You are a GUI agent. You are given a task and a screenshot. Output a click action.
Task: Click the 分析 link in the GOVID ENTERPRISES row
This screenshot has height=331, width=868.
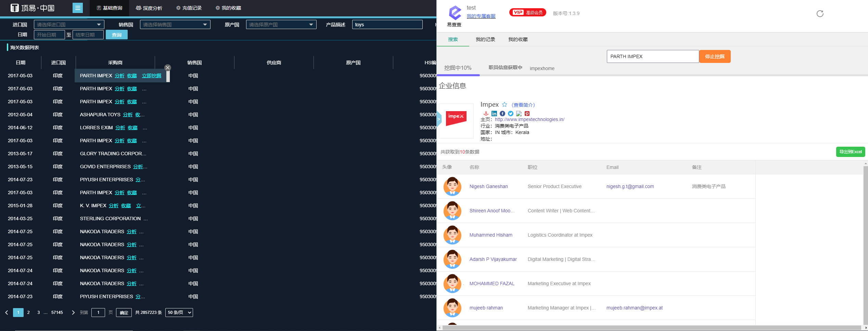[138, 167]
